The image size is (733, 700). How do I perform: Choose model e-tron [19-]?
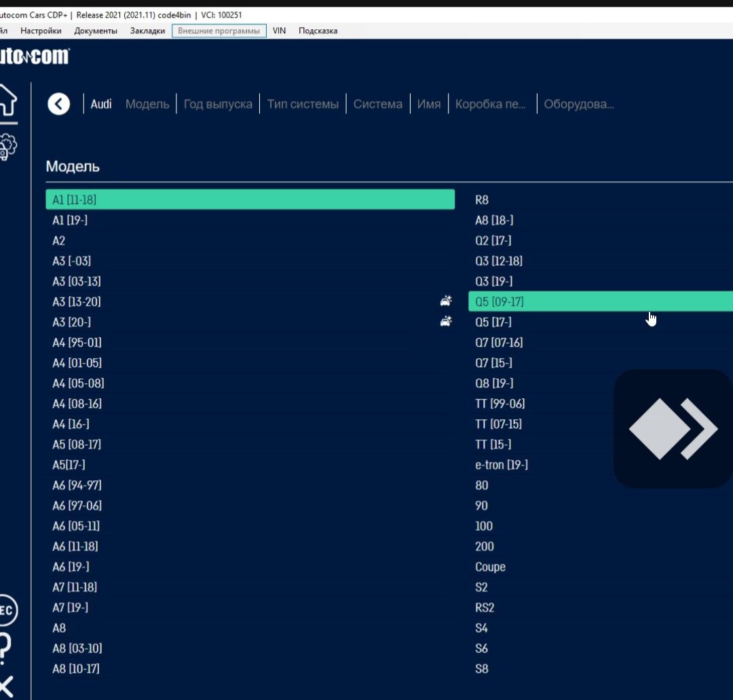[601, 465]
